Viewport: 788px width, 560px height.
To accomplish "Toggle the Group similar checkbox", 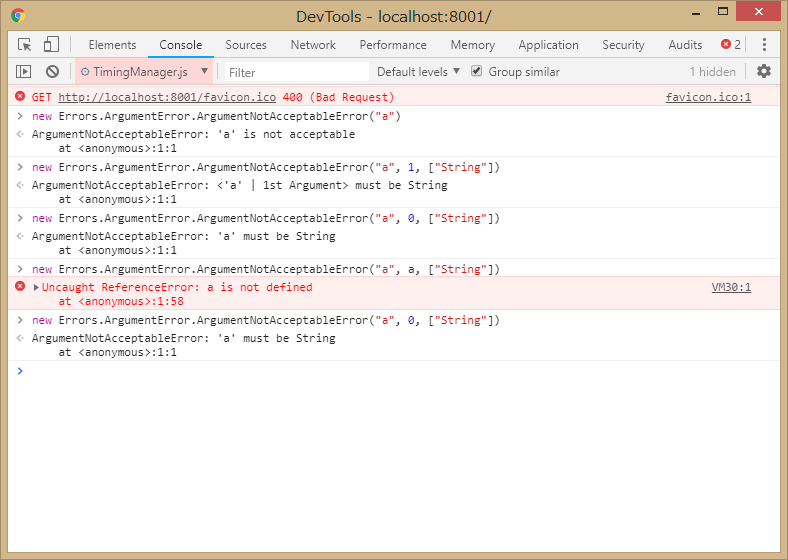I will 477,72.
